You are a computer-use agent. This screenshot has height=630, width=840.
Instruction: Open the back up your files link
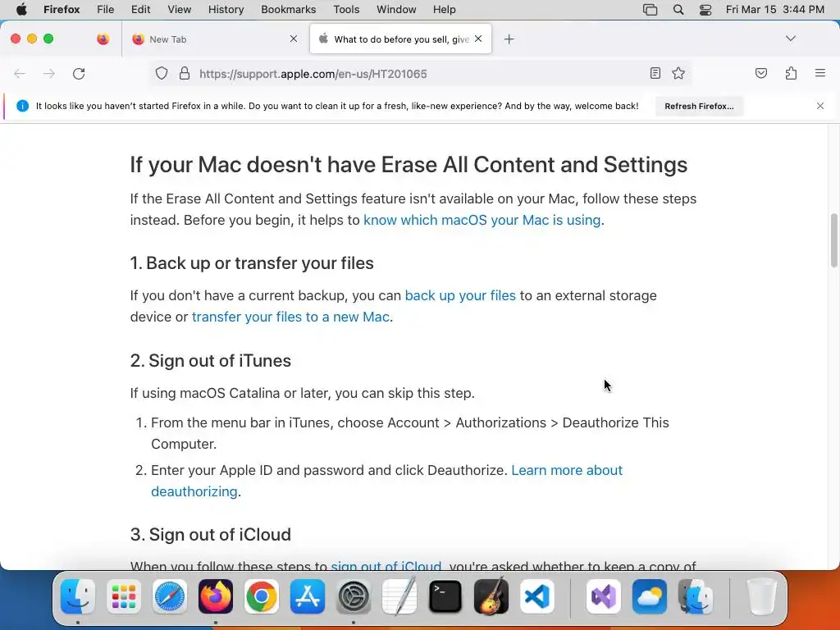[x=460, y=295]
